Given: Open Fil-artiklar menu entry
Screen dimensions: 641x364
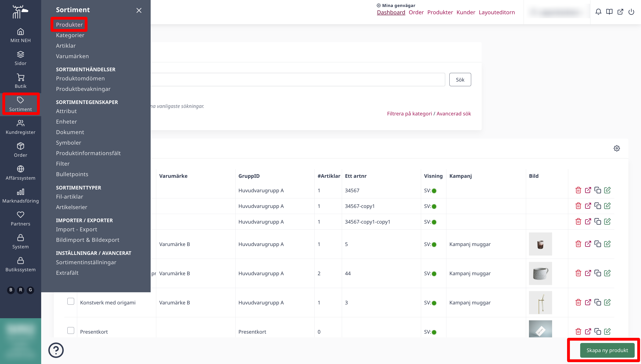Looking at the screenshot, I should click(x=69, y=197).
